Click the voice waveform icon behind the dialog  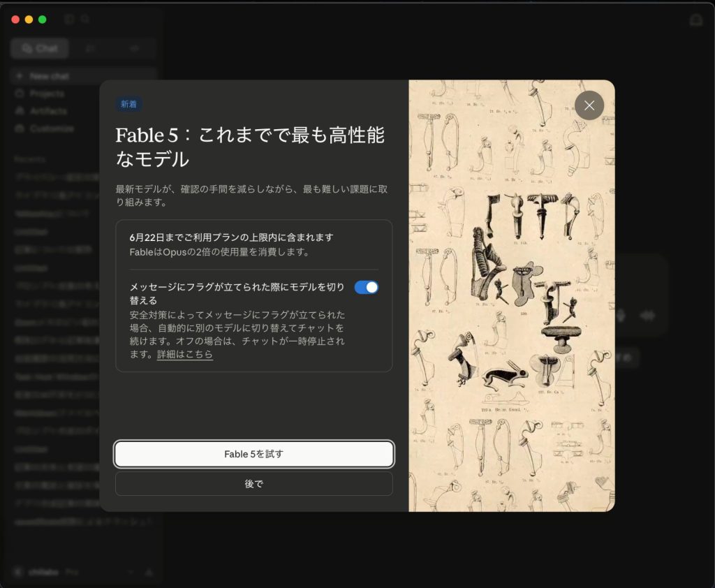[x=647, y=315]
